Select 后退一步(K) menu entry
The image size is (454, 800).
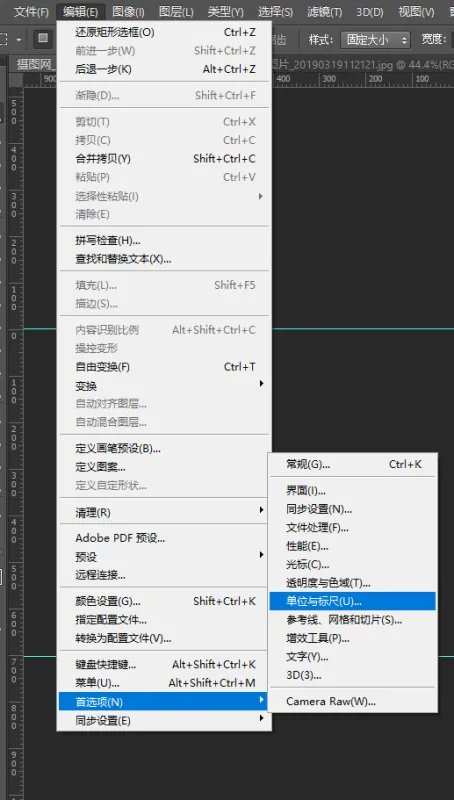point(164,69)
